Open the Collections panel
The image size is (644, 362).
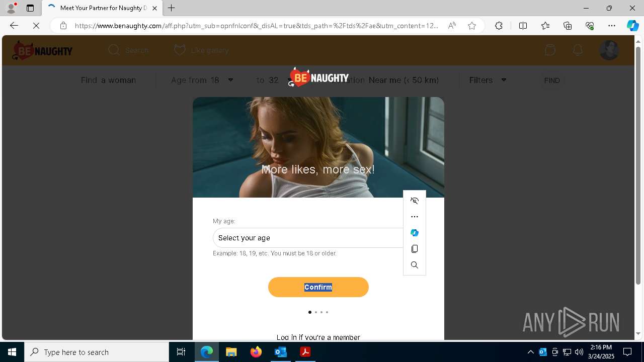pos(568,26)
